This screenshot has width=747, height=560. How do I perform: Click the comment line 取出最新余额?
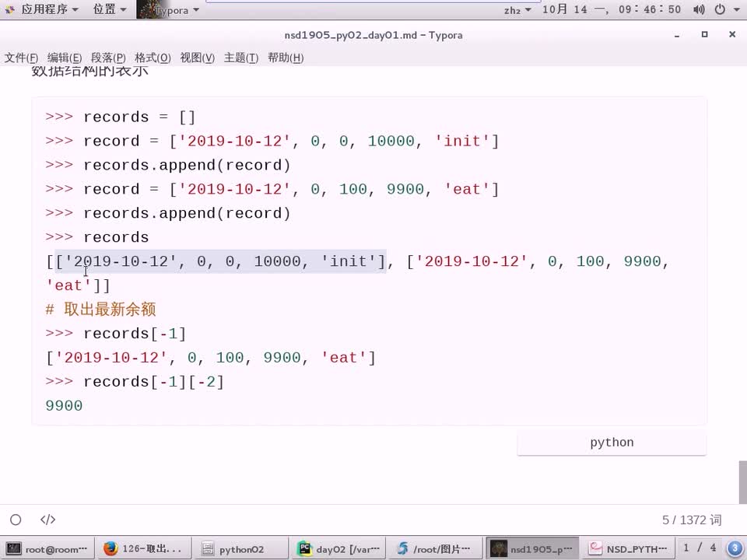100,310
